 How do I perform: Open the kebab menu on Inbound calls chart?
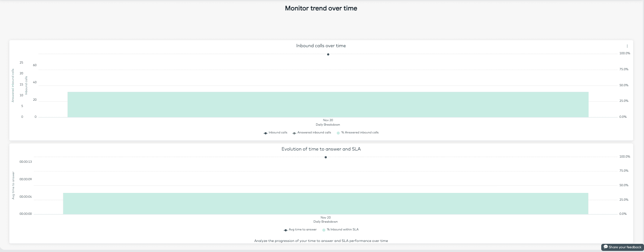[x=627, y=46]
